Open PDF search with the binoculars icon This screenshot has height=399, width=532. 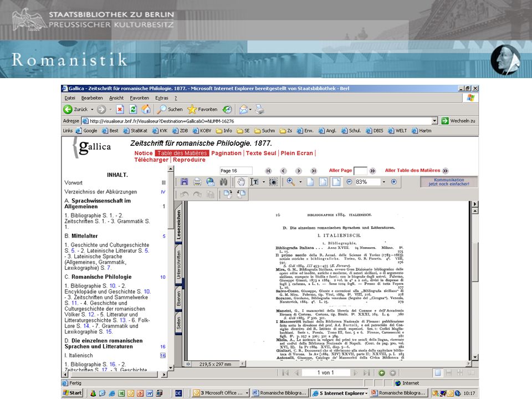223,182
